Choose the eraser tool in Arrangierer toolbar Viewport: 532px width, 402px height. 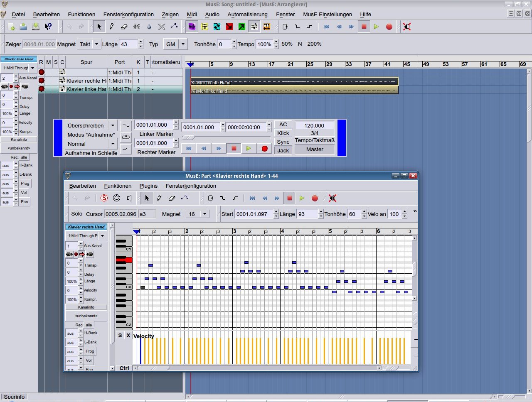124,27
